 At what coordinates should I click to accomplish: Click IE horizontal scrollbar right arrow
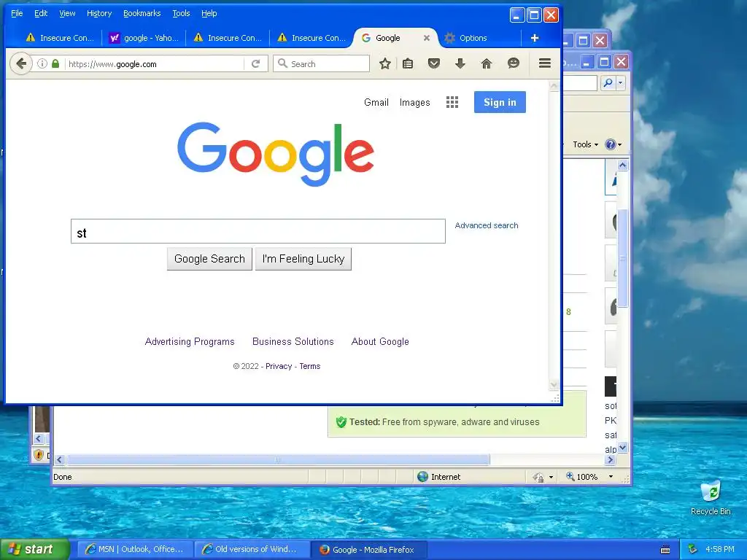point(611,459)
